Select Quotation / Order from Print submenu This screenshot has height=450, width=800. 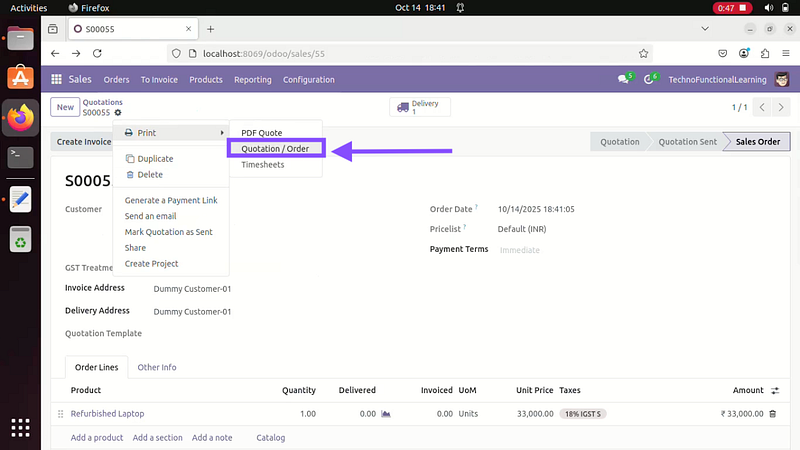pos(275,149)
